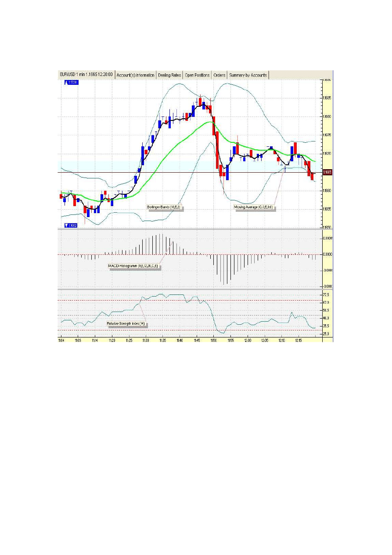Screen dimensions: 392x555
Task: Click the 1.1665 current price tag
Action: [327, 172]
